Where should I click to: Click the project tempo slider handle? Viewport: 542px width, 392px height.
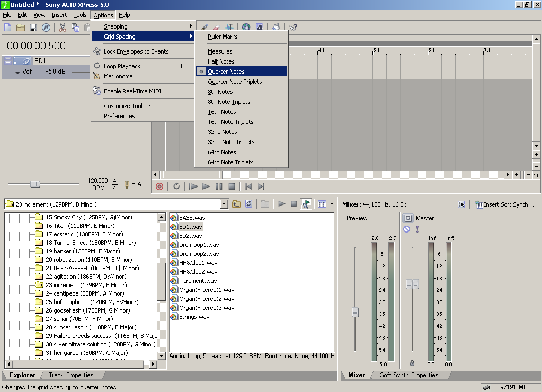tap(35, 184)
